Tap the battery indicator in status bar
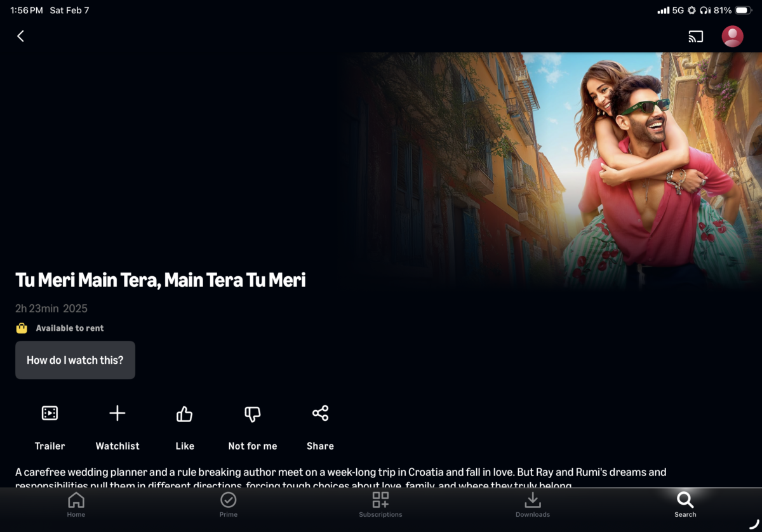 point(743,10)
